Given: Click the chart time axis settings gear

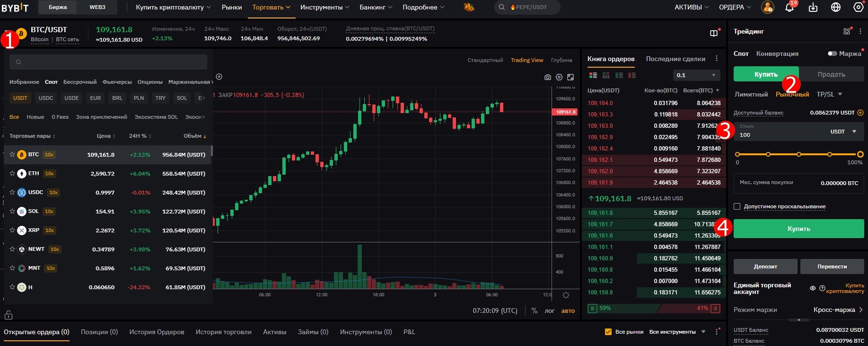Looking at the screenshot, I should coord(566,295).
